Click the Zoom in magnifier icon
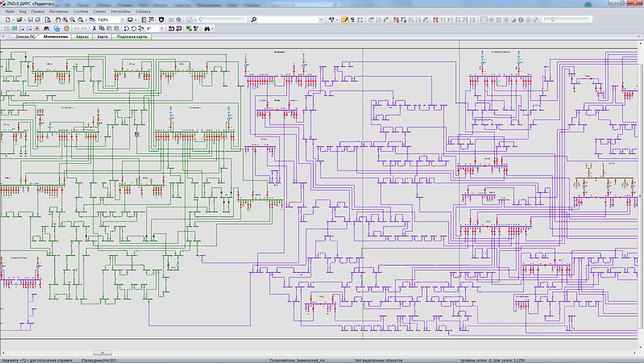 [66, 20]
